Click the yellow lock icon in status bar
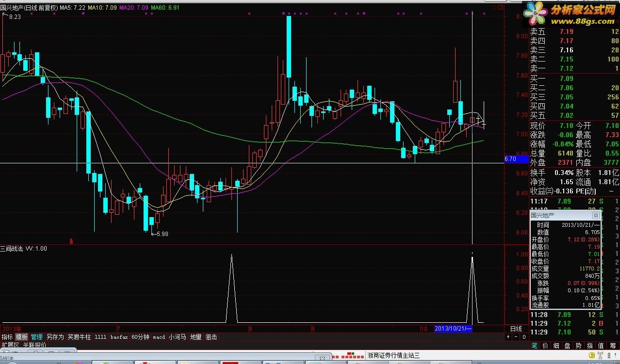The width and height of the screenshot is (620, 364). pos(592,355)
